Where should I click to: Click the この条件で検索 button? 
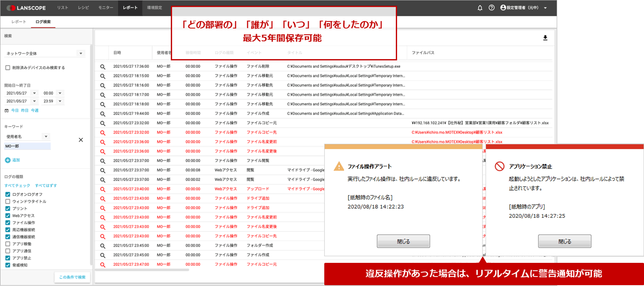pos(72,277)
